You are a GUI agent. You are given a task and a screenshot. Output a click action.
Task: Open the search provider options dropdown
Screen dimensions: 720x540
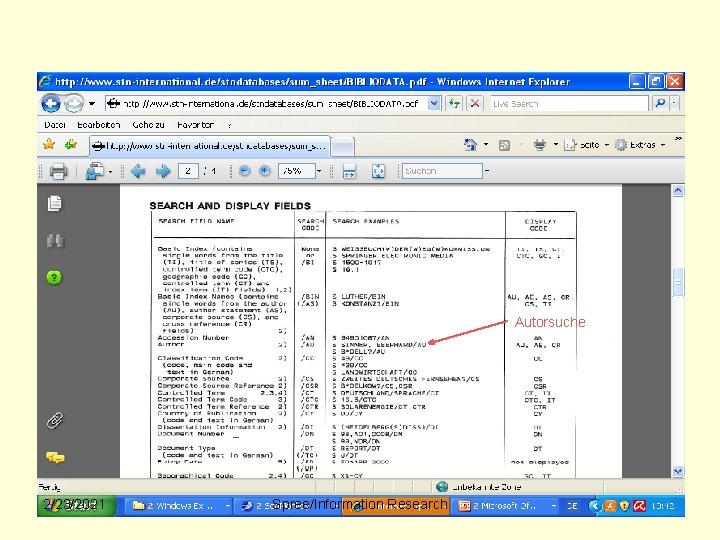click(x=675, y=104)
